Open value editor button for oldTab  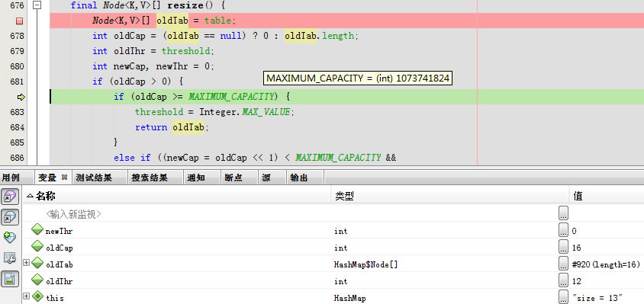coord(563,264)
